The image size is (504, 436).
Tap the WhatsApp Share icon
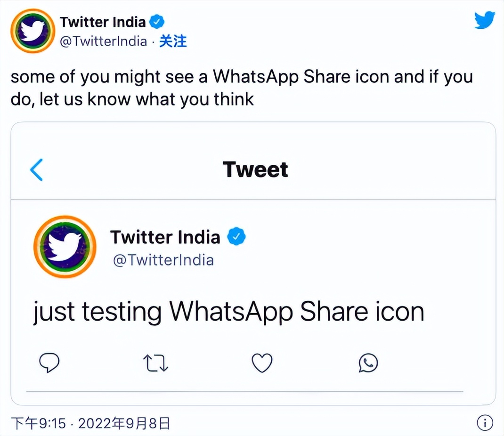pyautogui.click(x=368, y=363)
